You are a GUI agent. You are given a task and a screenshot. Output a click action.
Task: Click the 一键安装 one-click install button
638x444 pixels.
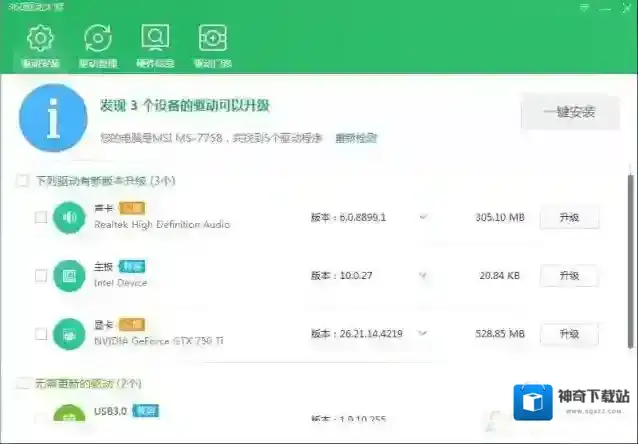coord(569,112)
